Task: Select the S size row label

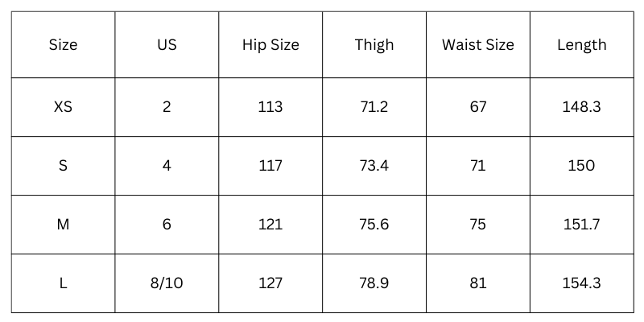Action: click(x=63, y=166)
